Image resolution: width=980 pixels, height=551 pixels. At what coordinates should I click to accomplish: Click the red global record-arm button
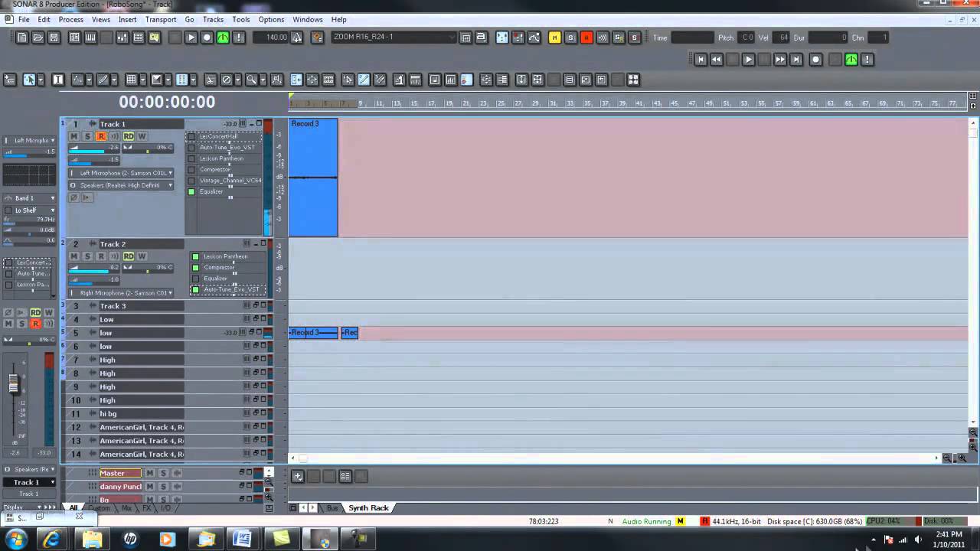pyautogui.click(x=586, y=37)
